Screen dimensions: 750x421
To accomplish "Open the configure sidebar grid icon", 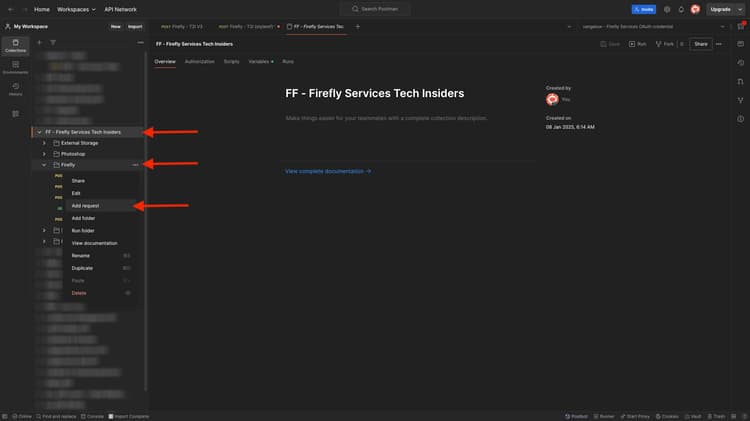I will [15, 114].
